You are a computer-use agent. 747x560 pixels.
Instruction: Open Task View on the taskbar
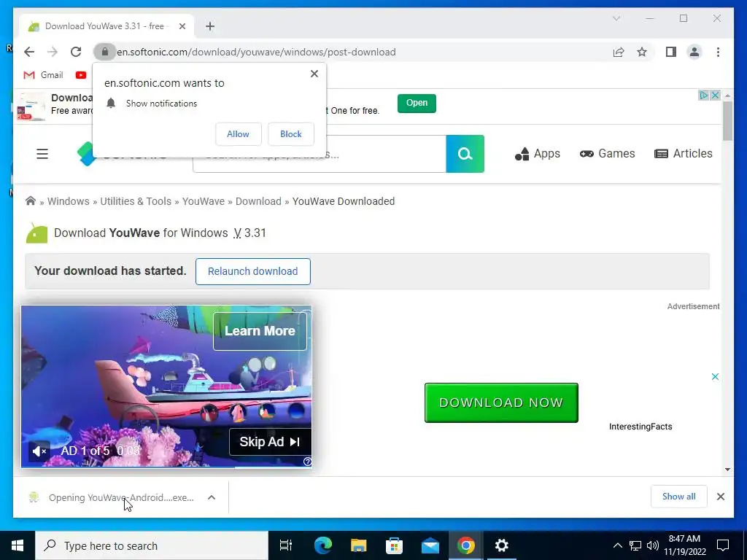285,545
